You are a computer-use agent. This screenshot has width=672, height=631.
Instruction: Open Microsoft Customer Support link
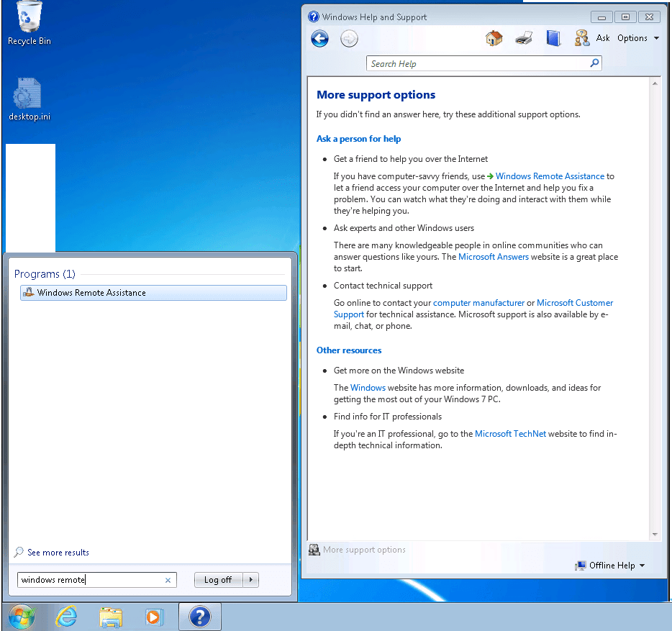click(575, 303)
